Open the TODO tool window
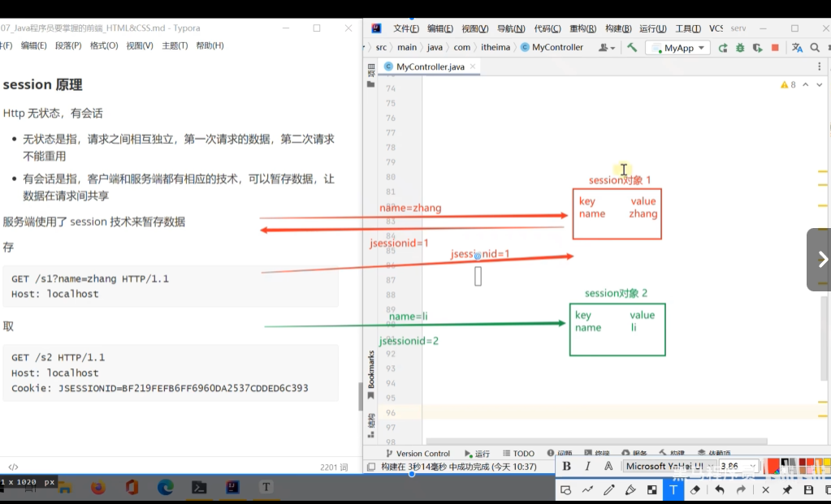This screenshot has width=831, height=504. pyautogui.click(x=518, y=454)
